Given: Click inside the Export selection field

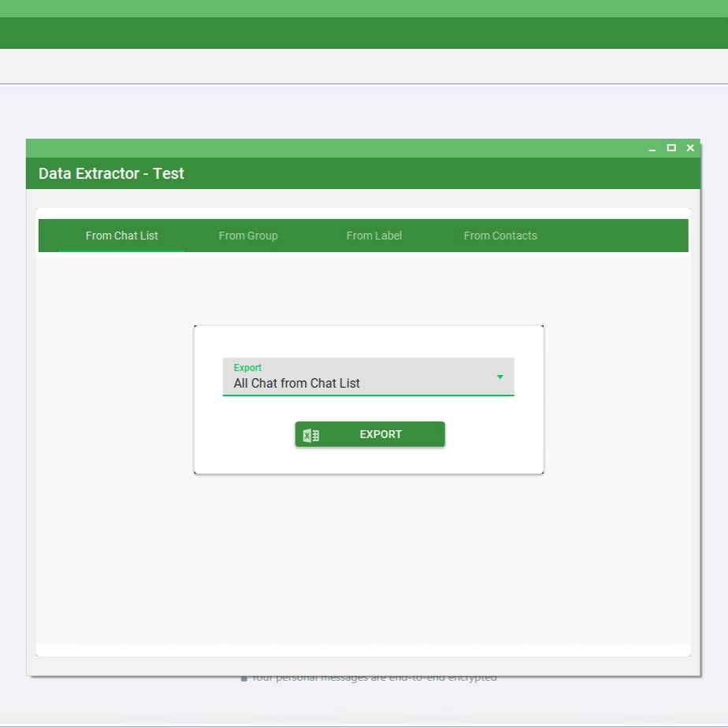Looking at the screenshot, I should coord(355,383).
